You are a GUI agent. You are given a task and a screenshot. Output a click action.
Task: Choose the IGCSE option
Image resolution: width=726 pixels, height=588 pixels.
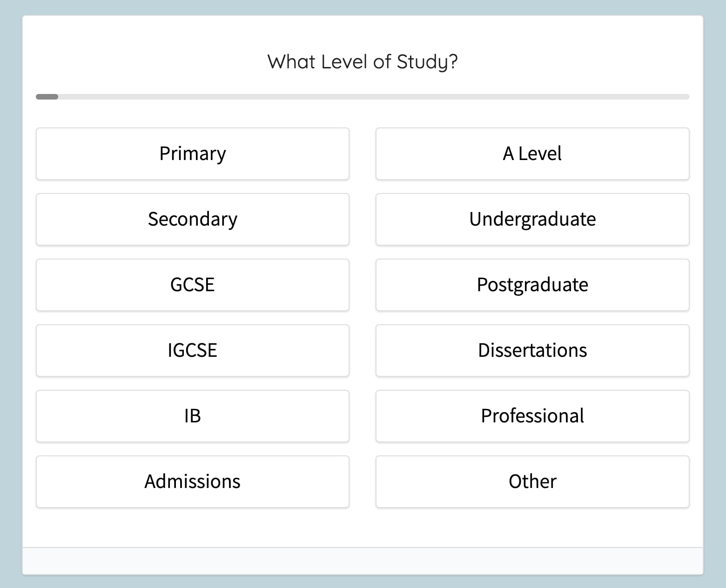click(192, 350)
